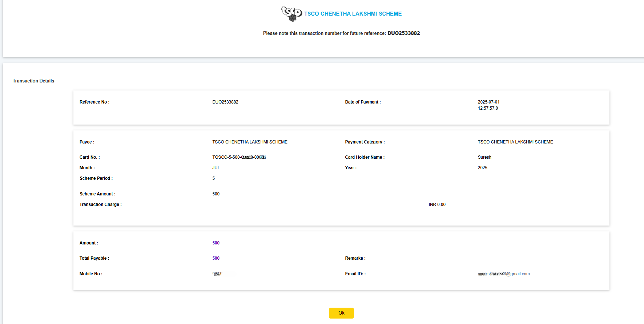Click the Transaction Charge value INR 0.00

coord(437,204)
